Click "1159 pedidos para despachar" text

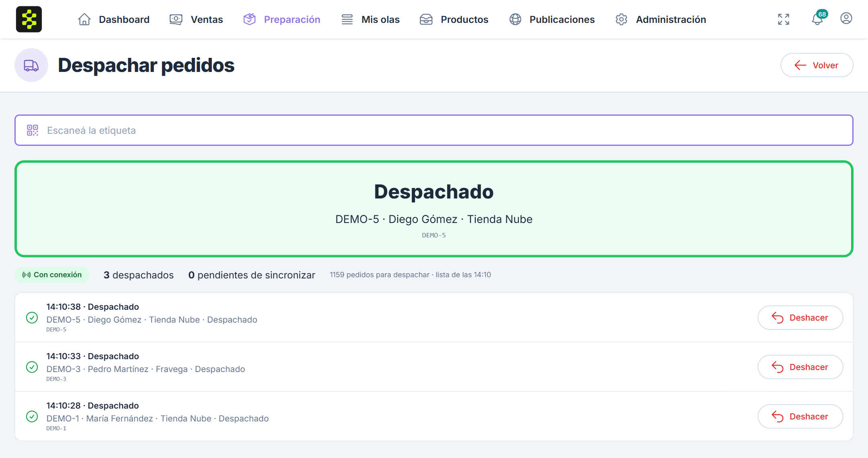tap(380, 275)
